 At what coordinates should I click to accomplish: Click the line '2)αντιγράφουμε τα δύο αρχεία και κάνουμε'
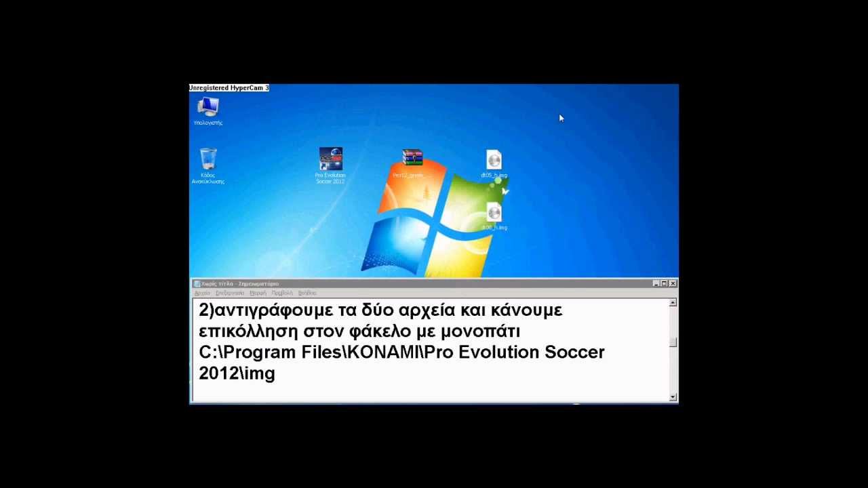pos(380,311)
